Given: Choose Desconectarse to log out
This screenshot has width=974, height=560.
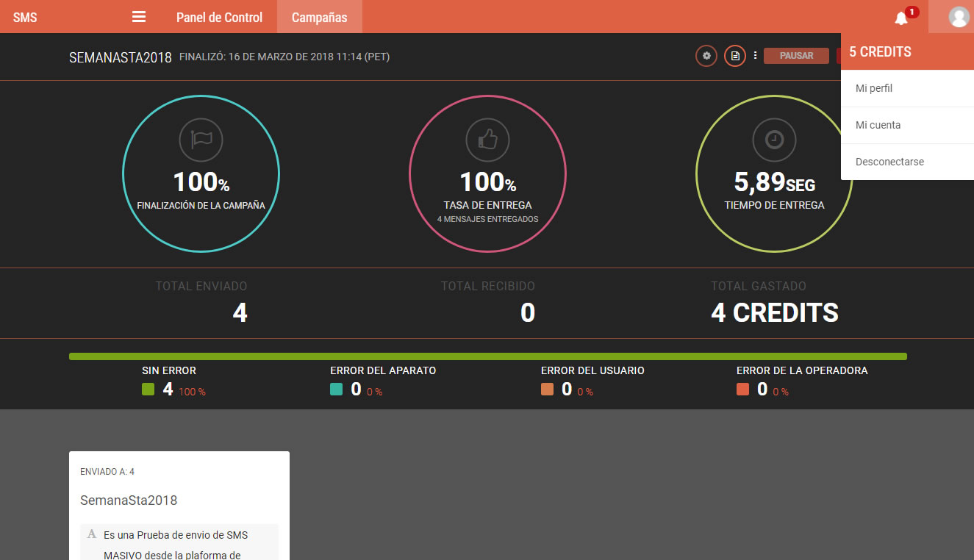Looking at the screenshot, I should [x=907, y=162].
